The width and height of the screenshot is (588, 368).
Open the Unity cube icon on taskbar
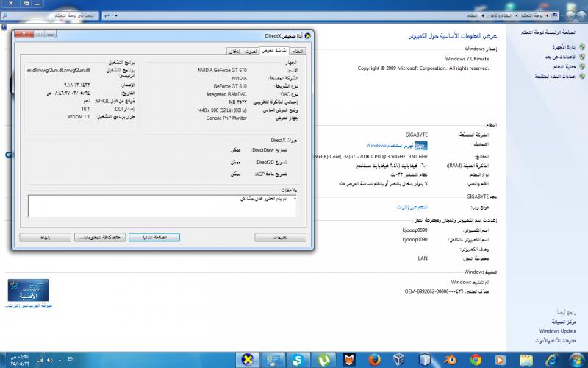(399, 360)
